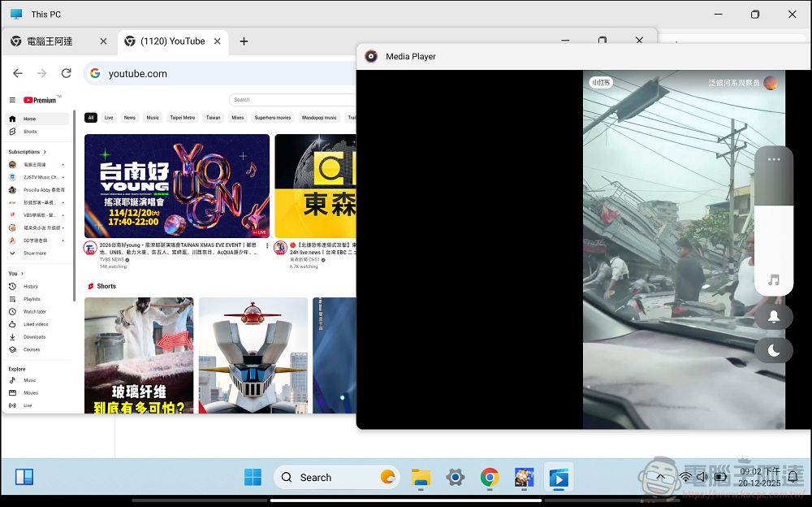
Task: Click the music note icon in Media Player
Action: coord(774,280)
